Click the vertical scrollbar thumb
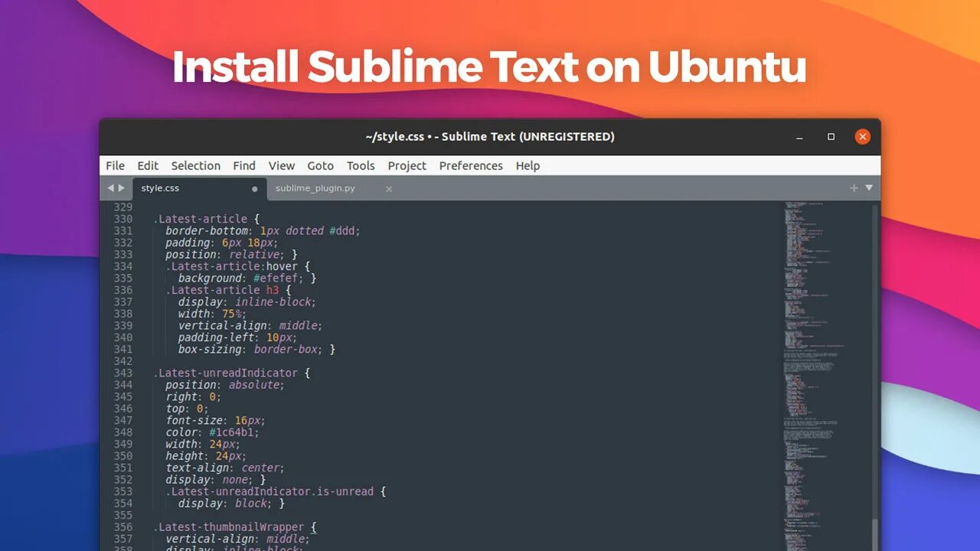980x551 pixels. point(876,535)
